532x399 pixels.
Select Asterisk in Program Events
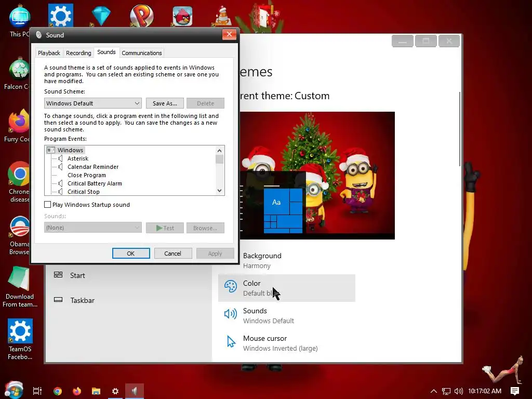[x=78, y=158]
